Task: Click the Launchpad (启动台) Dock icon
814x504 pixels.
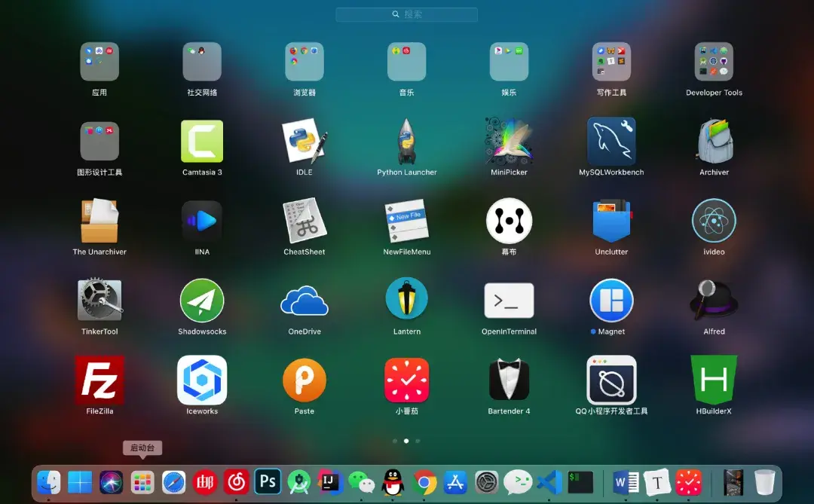Action: pyautogui.click(x=142, y=482)
